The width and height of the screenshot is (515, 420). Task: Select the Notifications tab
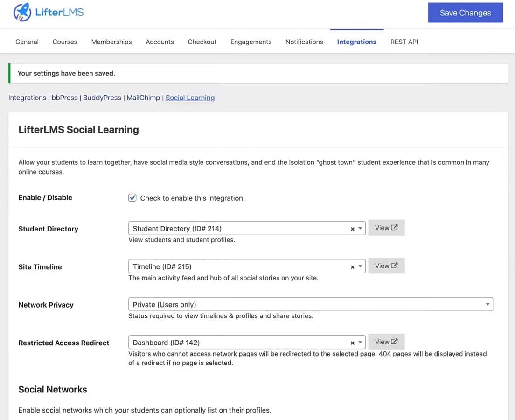coord(304,42)
